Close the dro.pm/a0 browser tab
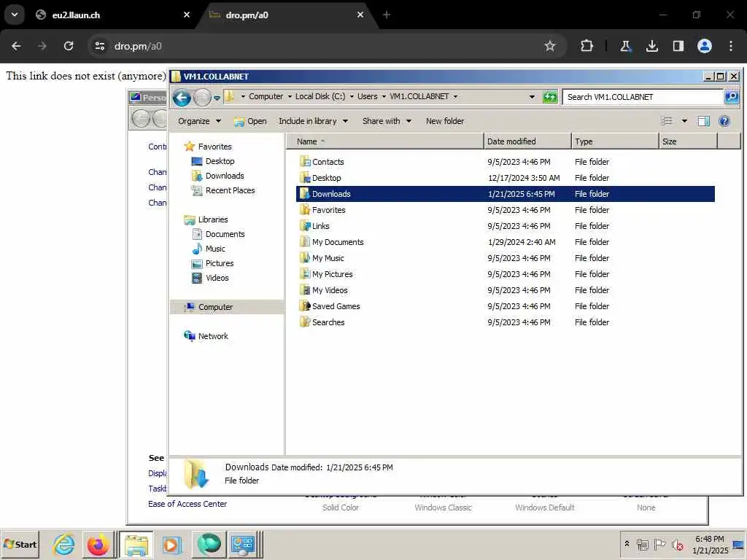This screenshot has height=560, width=747. tap(360, 15)
